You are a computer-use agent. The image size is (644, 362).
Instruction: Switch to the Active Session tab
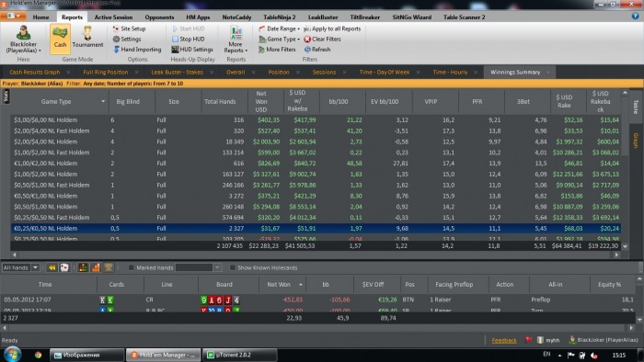[113, 17]
